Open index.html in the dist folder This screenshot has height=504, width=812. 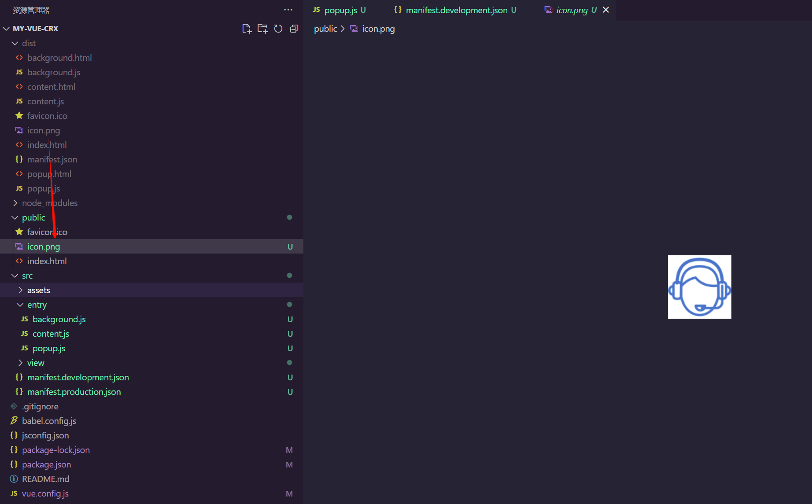[x=47, y=145]
